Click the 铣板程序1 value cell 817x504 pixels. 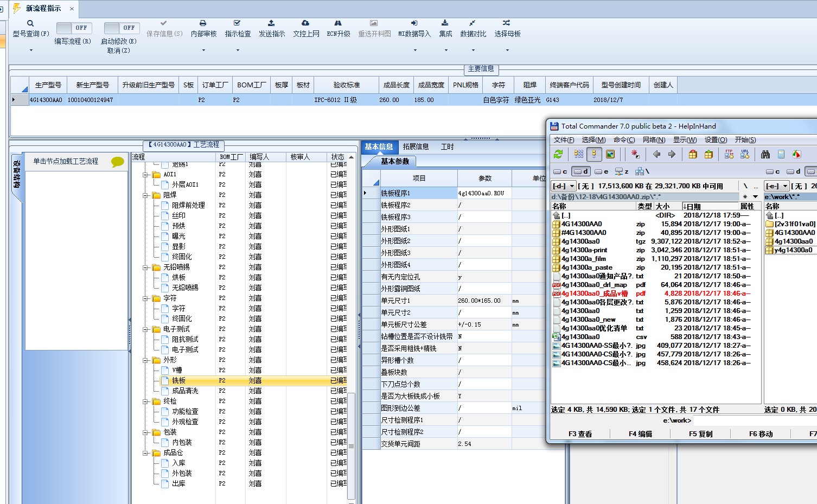484,193
